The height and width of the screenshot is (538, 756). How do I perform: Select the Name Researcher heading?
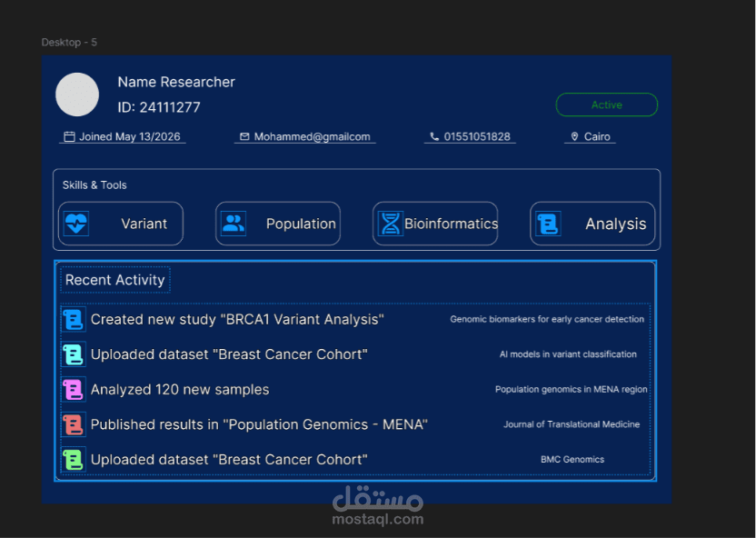[176, 82]
